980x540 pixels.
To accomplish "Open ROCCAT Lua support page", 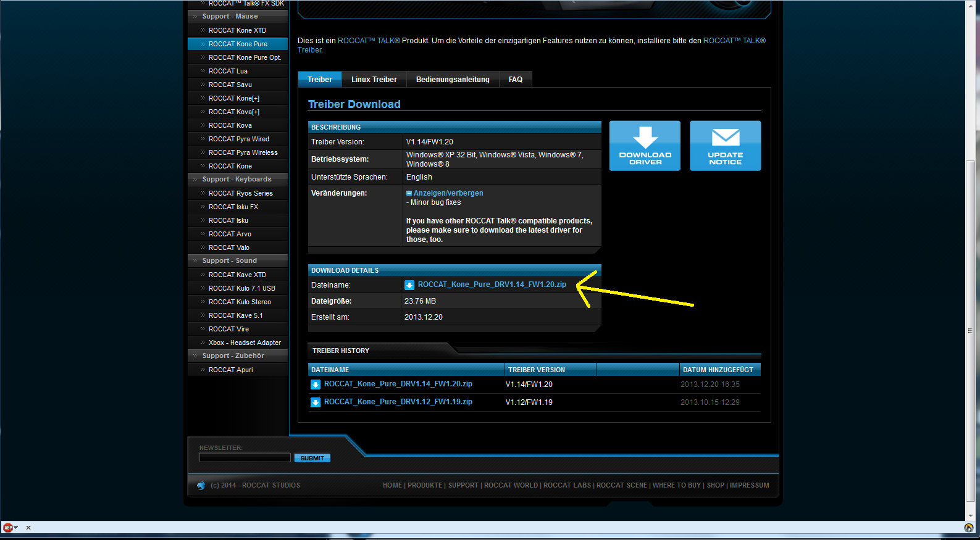I will (x=238, y=71).
